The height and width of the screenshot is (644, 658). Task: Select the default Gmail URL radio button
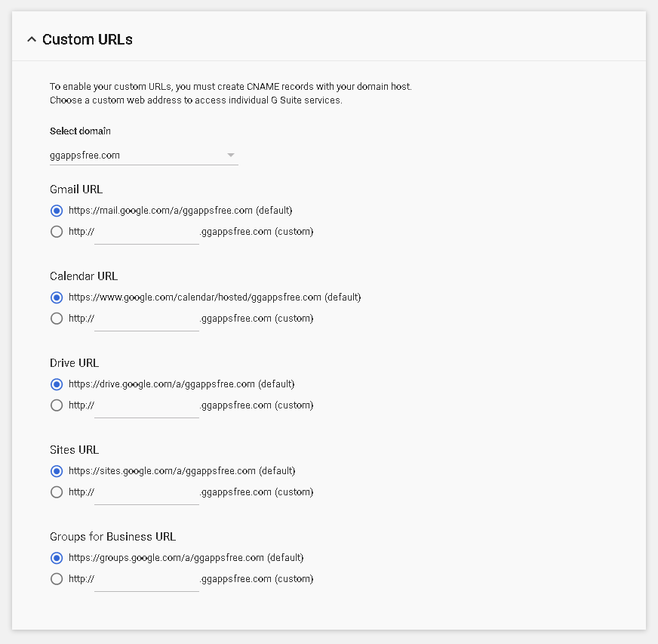(x=57, y=211)
